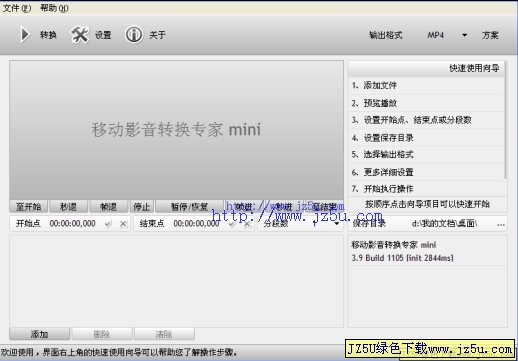Viewport: 518px width, 361px height.
Task: Click the 转换 toolbar label
Action: [x=48, y=35]
